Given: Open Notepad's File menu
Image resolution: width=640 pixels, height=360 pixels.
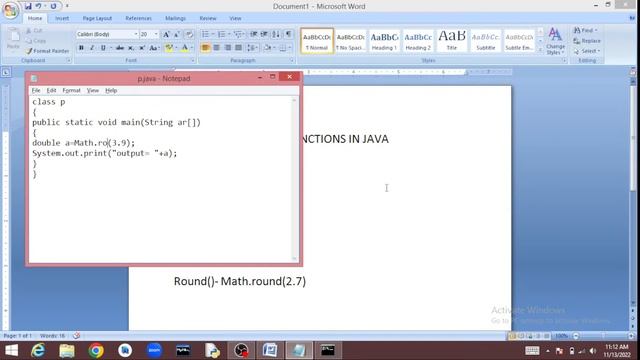Looking at the screenshot, I should (36, 90).
